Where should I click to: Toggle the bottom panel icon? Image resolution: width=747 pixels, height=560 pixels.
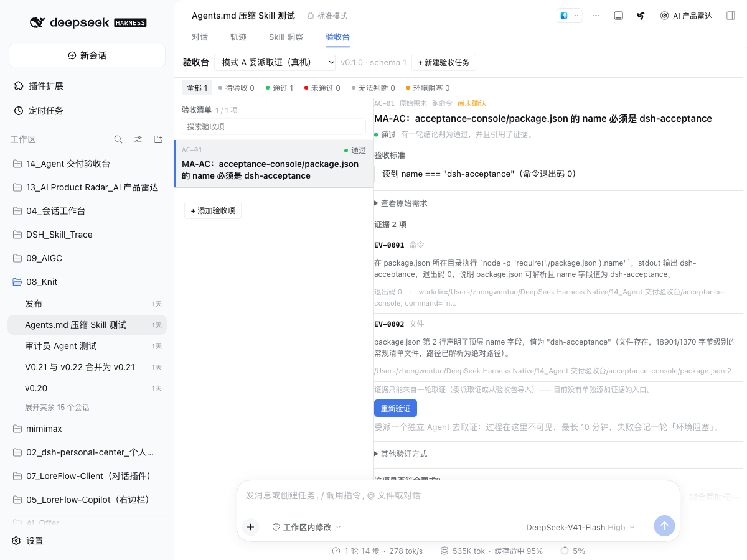(618, 16)
